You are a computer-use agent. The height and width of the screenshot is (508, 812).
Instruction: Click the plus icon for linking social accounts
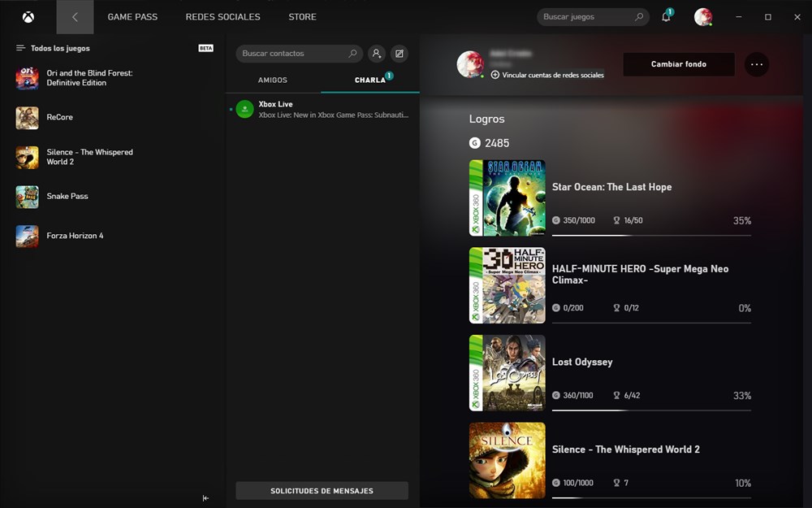(495, 75)
